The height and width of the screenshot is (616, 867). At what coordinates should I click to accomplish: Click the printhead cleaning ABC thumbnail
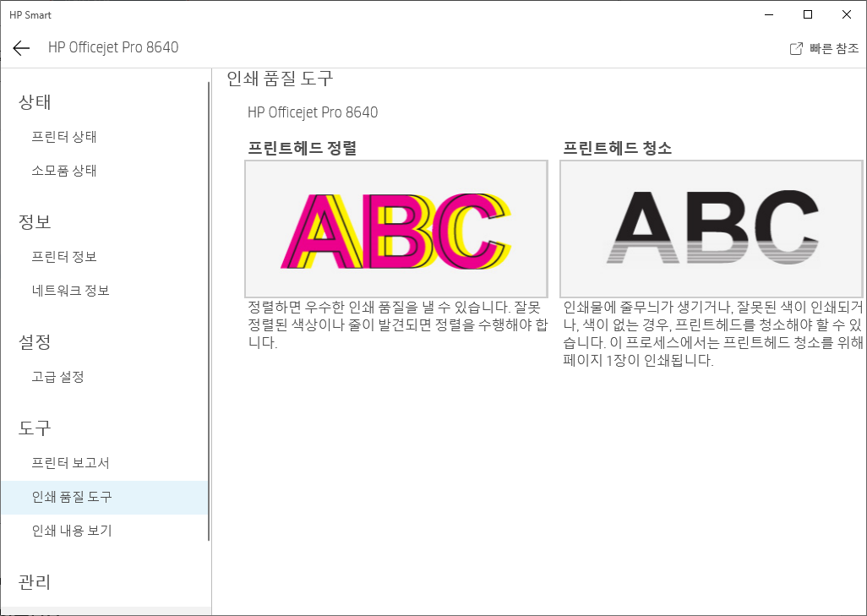click(712, 229)
